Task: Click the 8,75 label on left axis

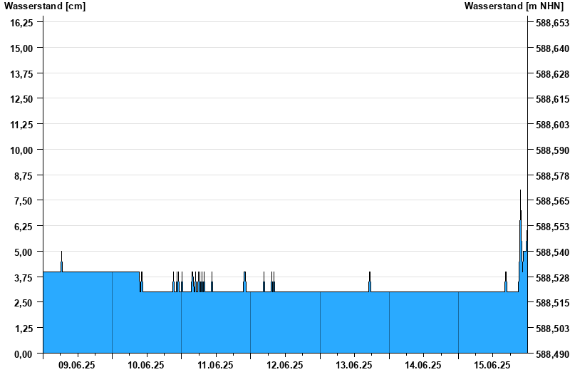Action: 24,175
